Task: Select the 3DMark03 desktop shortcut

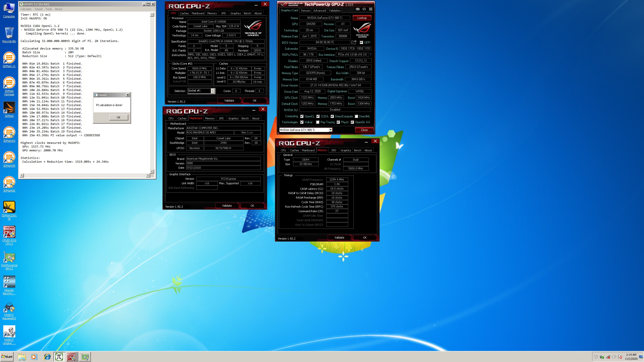Action: click(x=9, y=134)
